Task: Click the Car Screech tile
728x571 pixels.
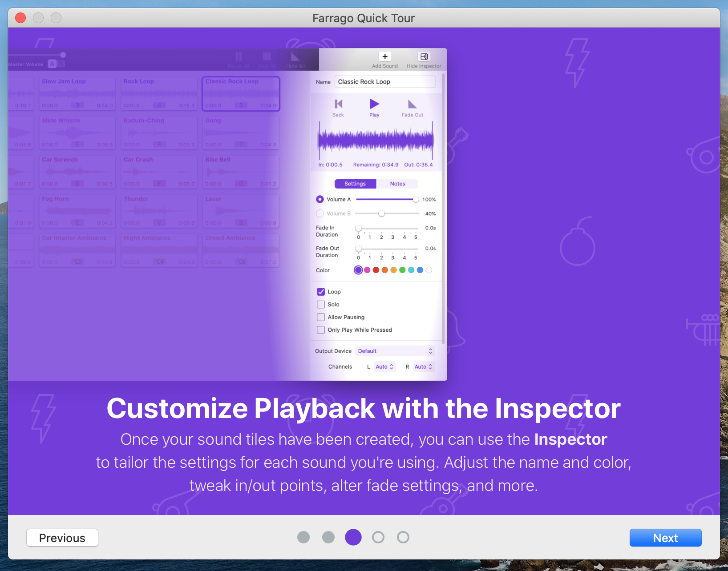Action: tap(77, 172)
